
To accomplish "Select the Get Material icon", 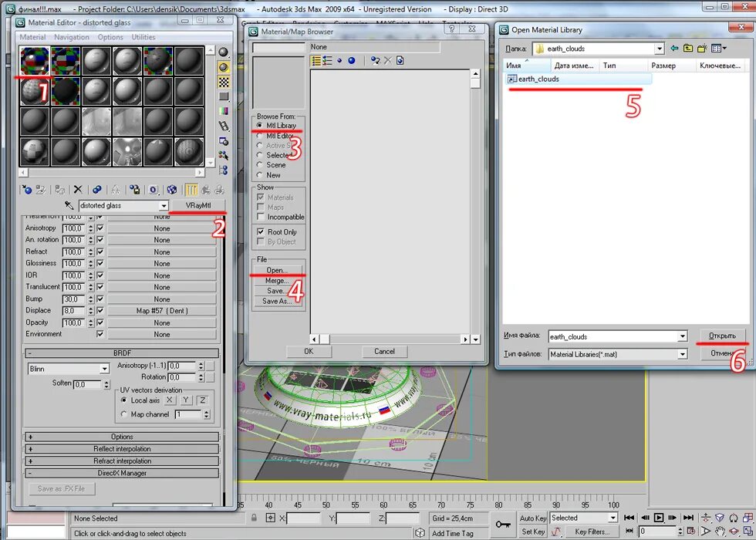I will tap(27, 189).
